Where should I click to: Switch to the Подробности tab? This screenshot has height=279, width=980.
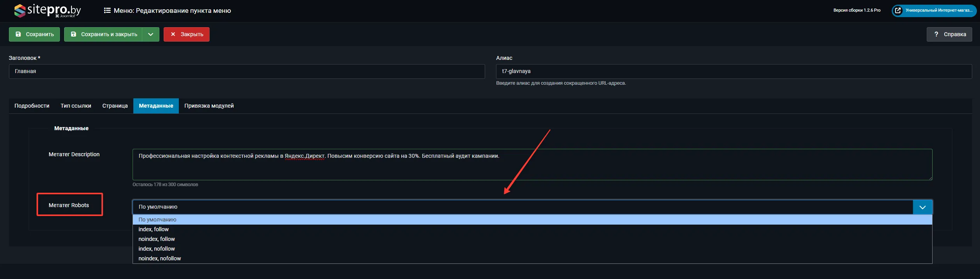tap(32, 106)
